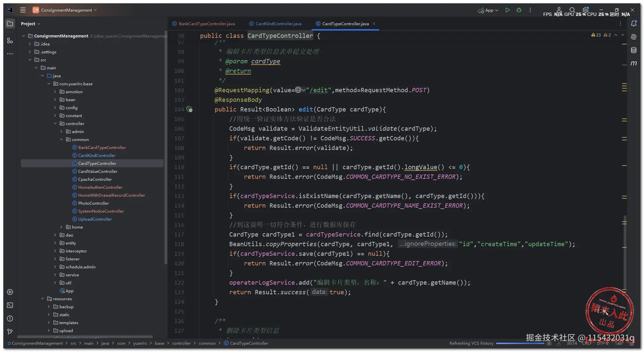Click the CardTypeController breadcrumb
This screenshot has height=352, width=644.
(x=246, y=343)
